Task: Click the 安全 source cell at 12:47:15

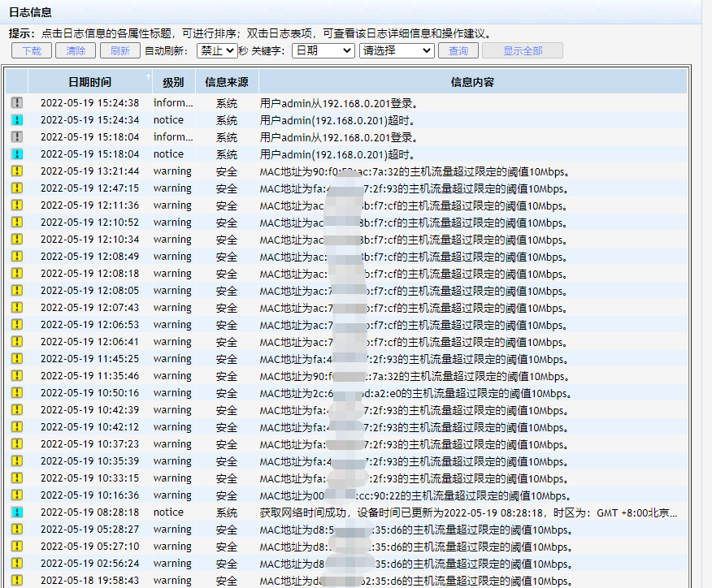Action: (x=227, y=188)
